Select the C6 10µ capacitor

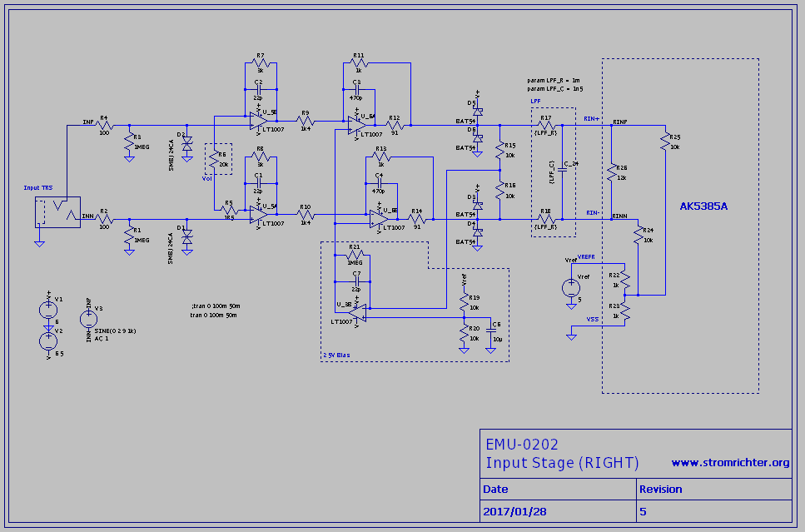point(490,333)
